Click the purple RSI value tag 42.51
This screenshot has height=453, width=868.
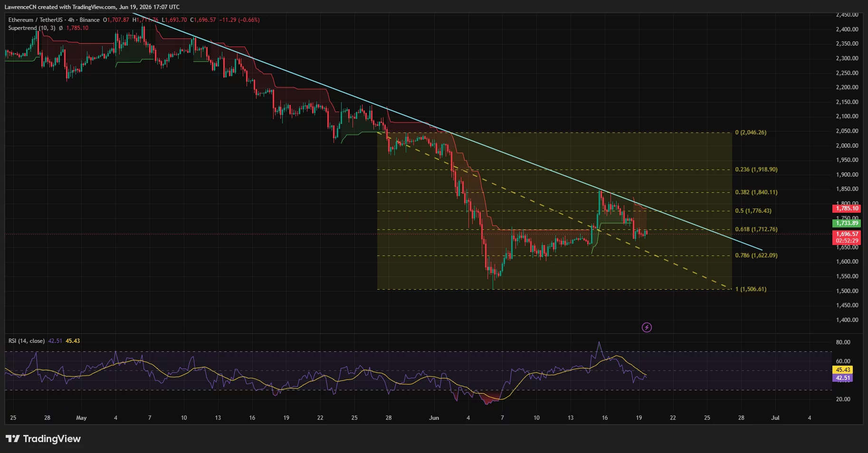843,378
